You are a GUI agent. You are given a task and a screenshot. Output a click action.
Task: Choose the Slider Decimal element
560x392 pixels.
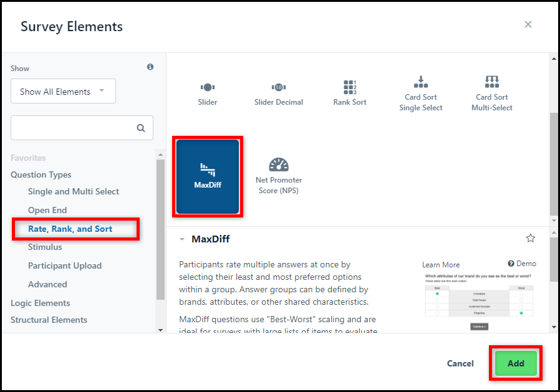pyautogui.click(x=279, y=94)
